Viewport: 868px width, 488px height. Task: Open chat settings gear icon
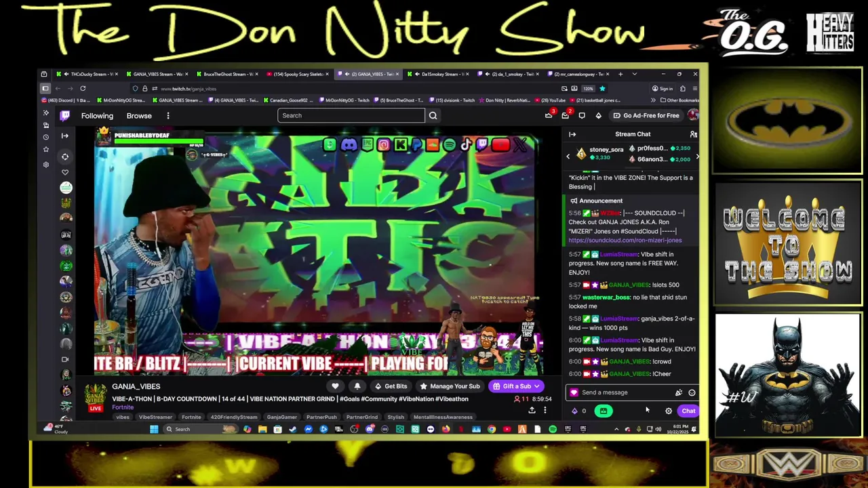pos(669,411)
